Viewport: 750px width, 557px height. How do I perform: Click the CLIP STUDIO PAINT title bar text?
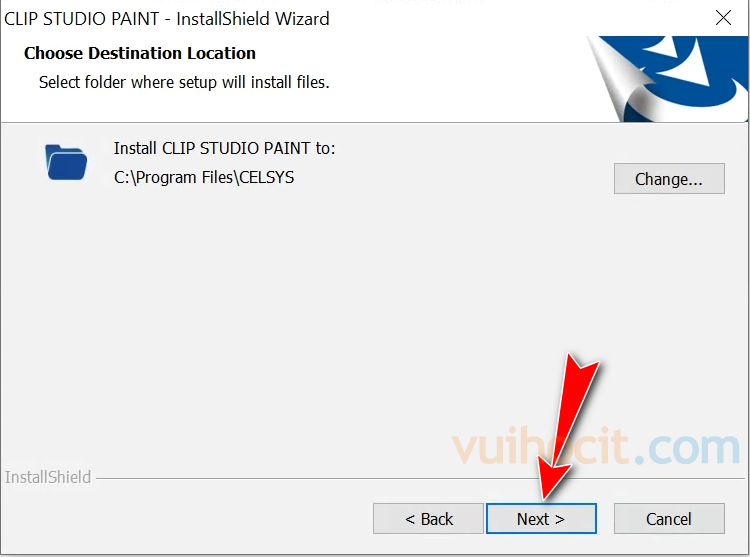[166, 19]
